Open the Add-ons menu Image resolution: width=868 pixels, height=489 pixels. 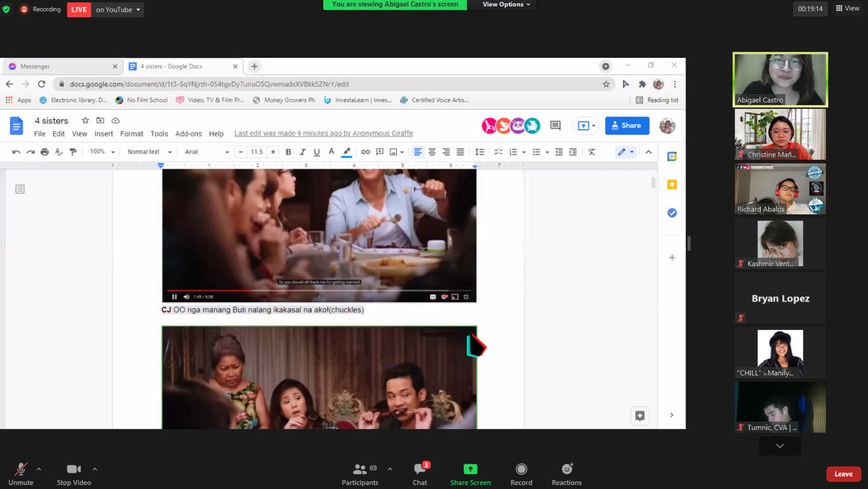189,134
